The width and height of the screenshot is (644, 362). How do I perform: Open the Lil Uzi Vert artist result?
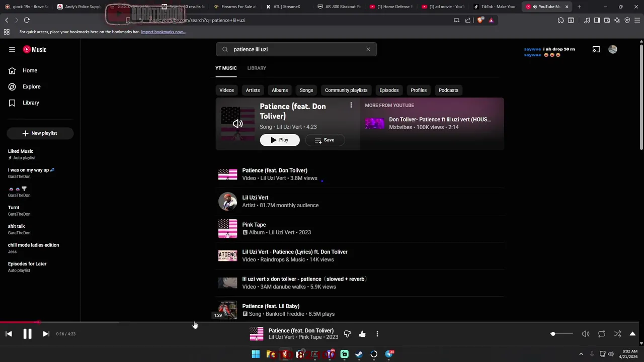click(x=360, y=201)
